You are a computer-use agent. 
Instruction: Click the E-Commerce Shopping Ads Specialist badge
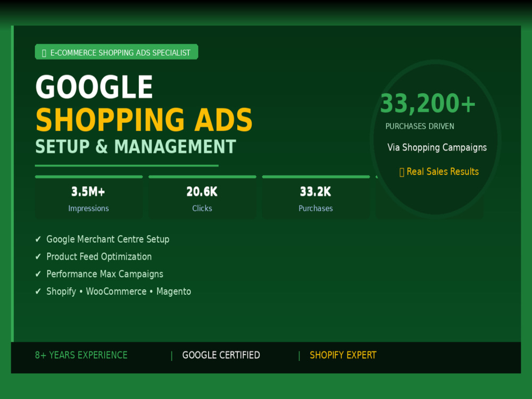[117, 52]
